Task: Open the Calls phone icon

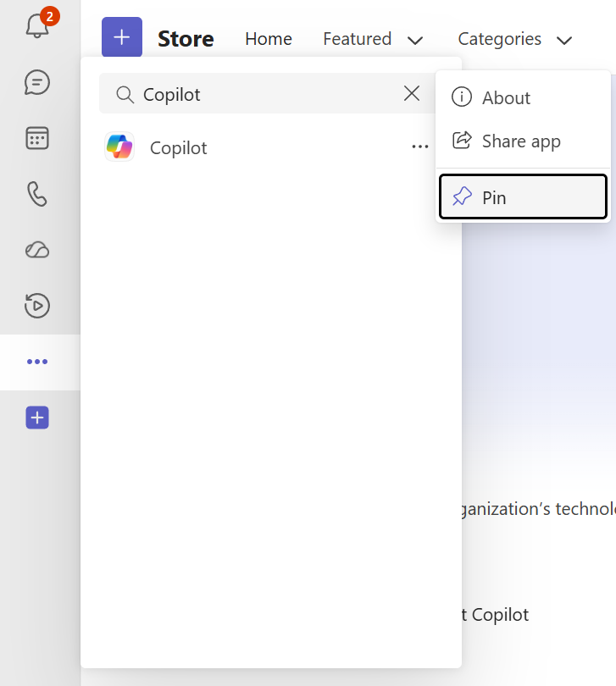Action: click(x=37, y=194)
